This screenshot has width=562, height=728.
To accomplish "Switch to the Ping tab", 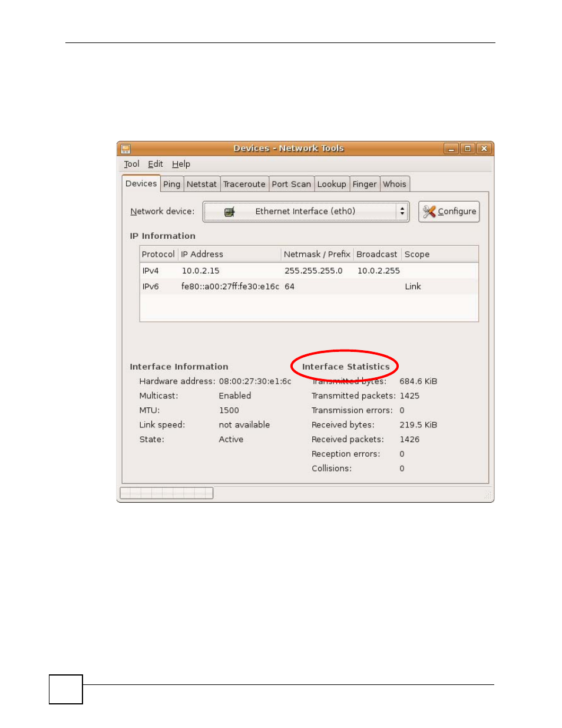I will click(172, 184).
